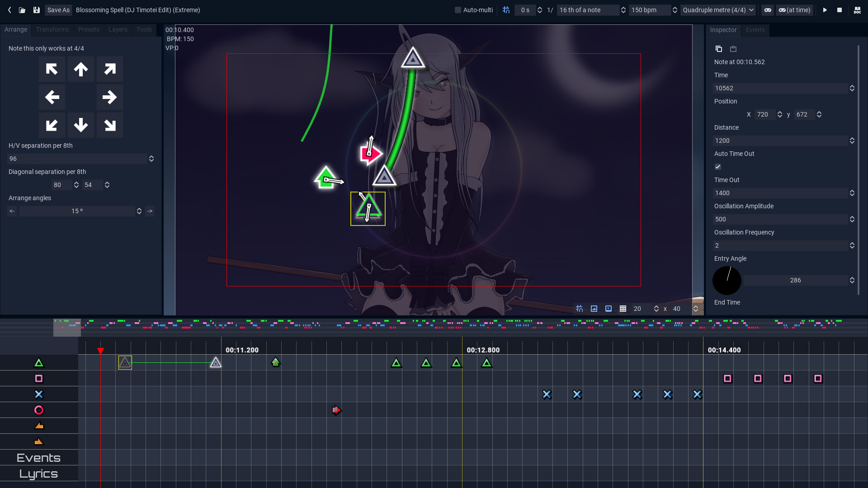Adjust Position y 672 stepper

(x=819, y=114)
